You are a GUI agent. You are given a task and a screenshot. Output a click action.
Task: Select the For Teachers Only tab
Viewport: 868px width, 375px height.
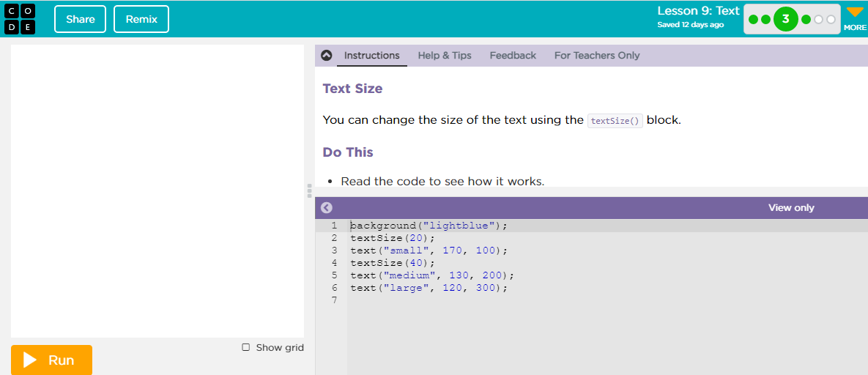point(597,56)
